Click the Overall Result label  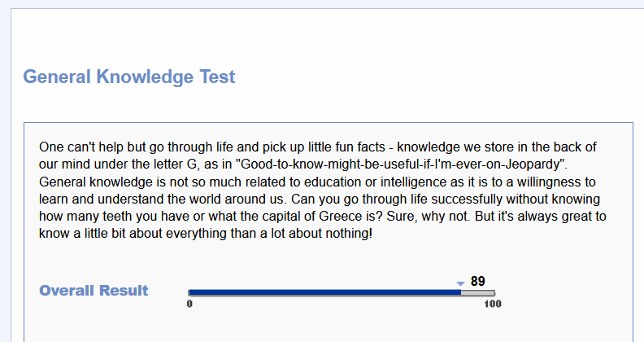(x=94, y=291)
